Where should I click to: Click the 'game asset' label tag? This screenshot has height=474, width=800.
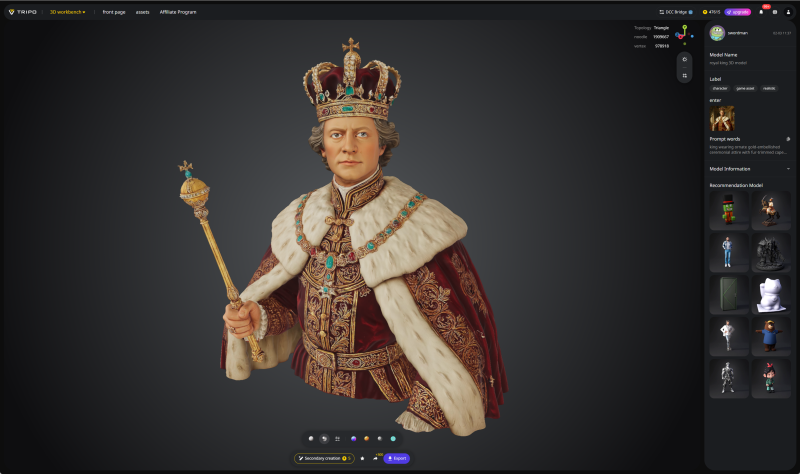[x=745, y=88]
